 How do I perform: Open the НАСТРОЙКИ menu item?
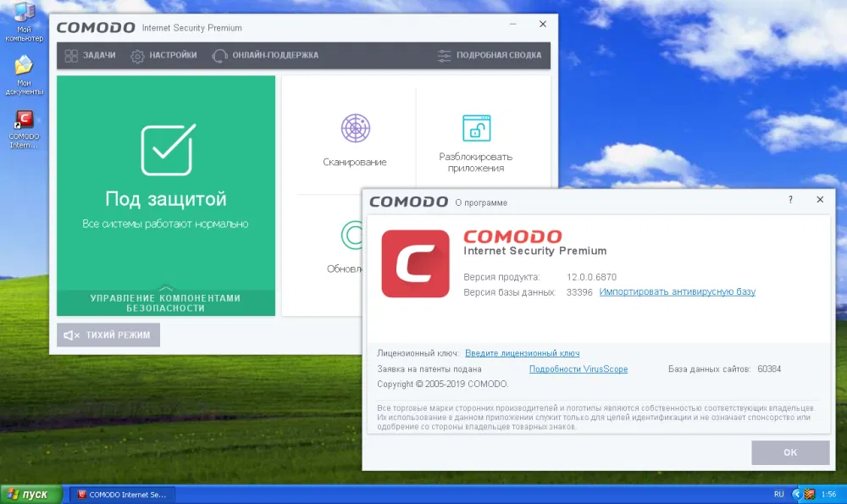click(x=163, y=56)
